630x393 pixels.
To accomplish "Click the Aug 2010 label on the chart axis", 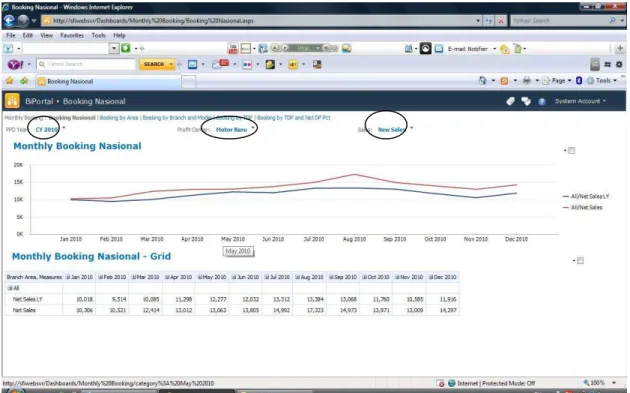I will [x=354, y=239].
